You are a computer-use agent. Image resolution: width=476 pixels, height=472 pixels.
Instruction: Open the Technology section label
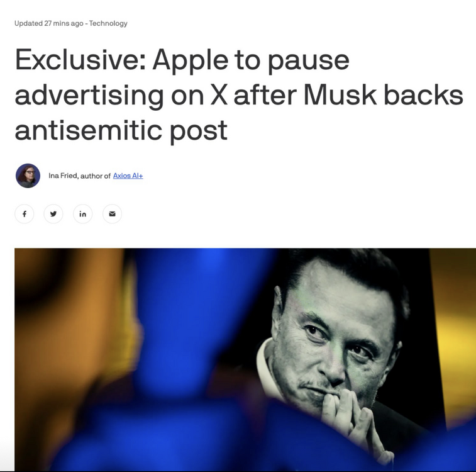point(108,23)
